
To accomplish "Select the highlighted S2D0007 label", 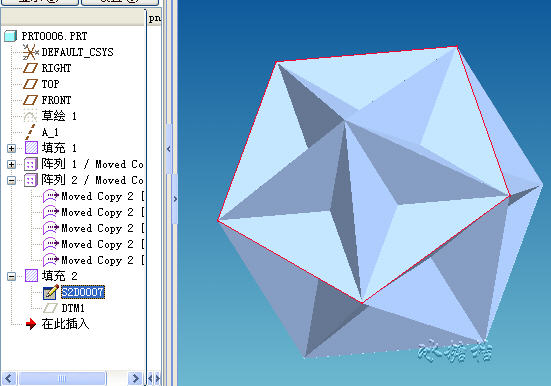I will (x=83, y=292).
